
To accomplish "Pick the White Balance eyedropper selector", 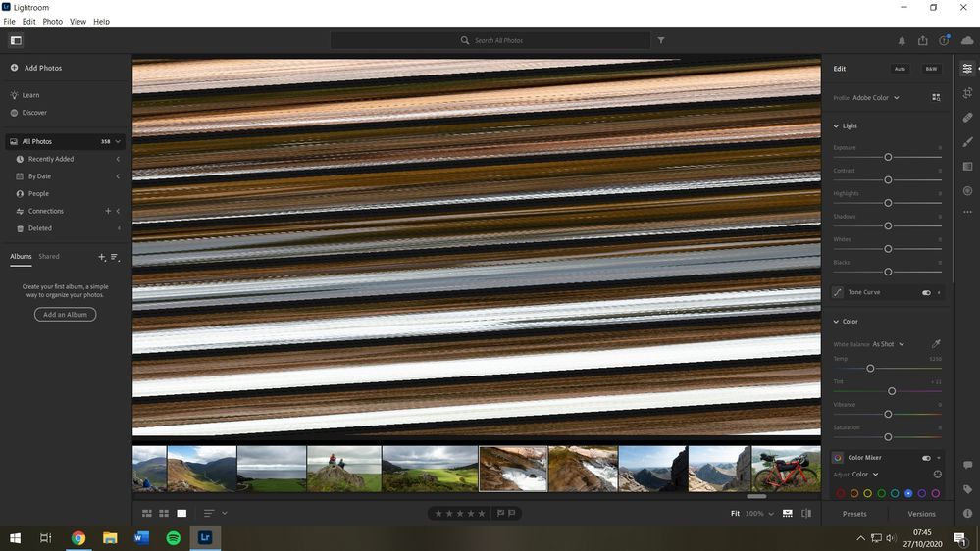I will pos(936,343).
